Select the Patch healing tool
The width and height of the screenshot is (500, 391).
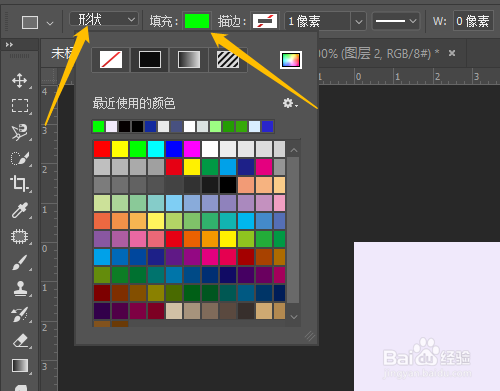pyautogui.click(x=20, y=237)
